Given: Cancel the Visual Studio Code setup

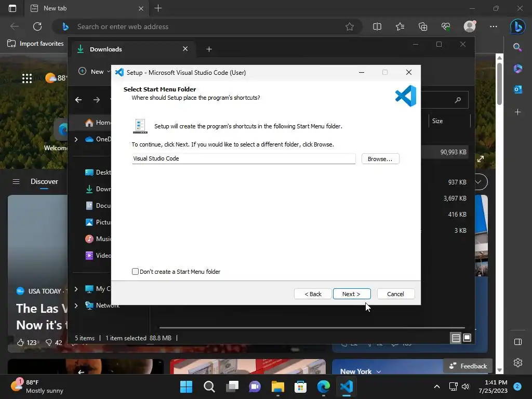Looking at the screenshot, I should [395, 294].
